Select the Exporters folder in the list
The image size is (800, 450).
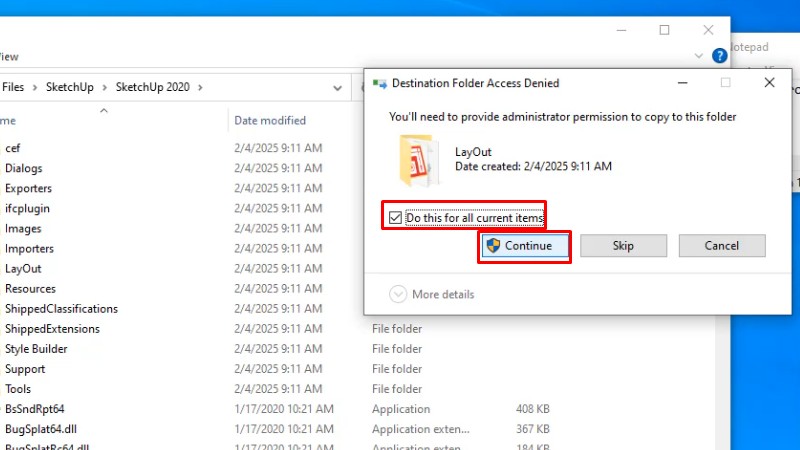(28, 188)
